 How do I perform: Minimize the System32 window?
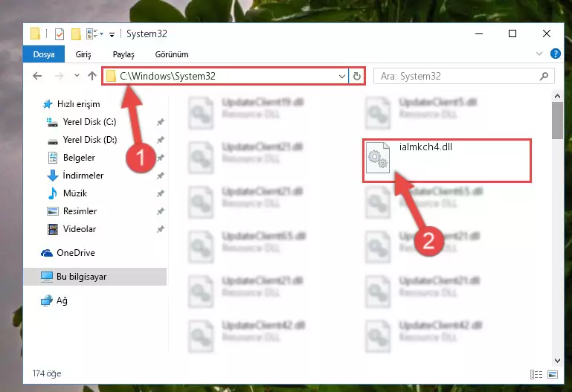click(479, 33)
